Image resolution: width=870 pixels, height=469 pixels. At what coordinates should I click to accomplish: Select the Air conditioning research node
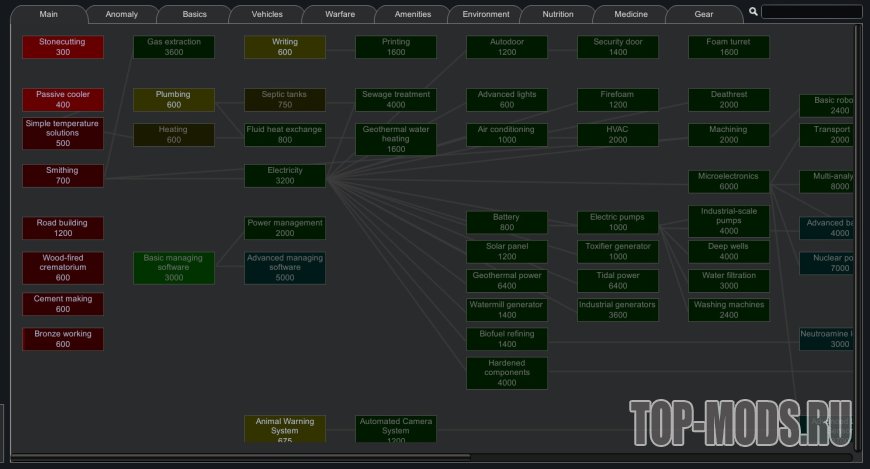pos(507,135)
